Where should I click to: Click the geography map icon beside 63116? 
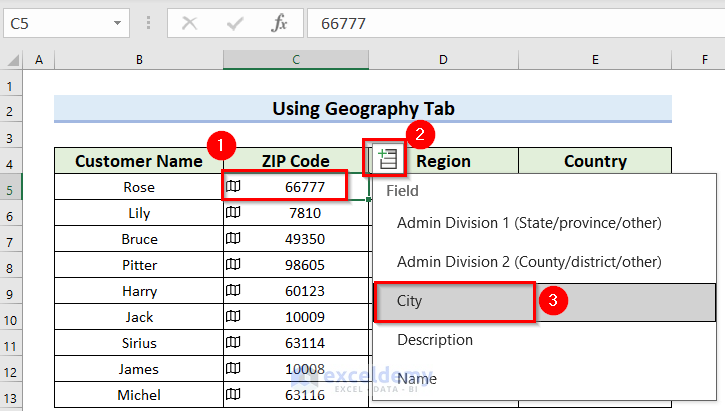[233, 394]
